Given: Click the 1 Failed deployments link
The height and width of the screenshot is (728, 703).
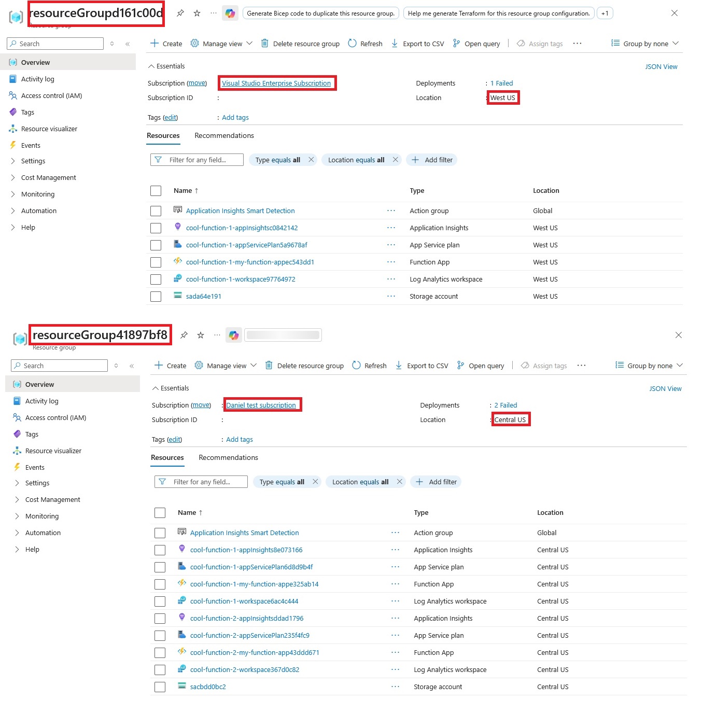Looking at the screenshot, I should [501, 83].
